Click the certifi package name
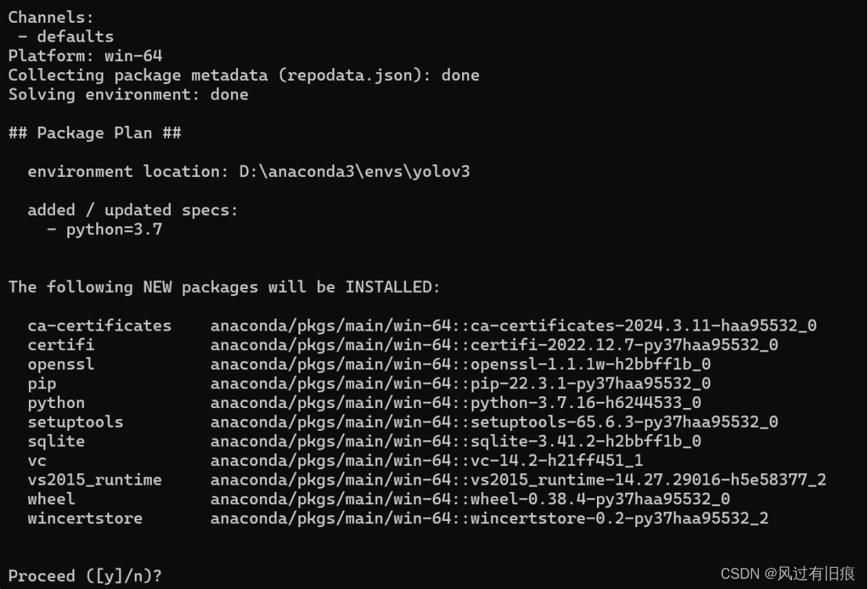868x589 pixels. click(x=61, y=345)
